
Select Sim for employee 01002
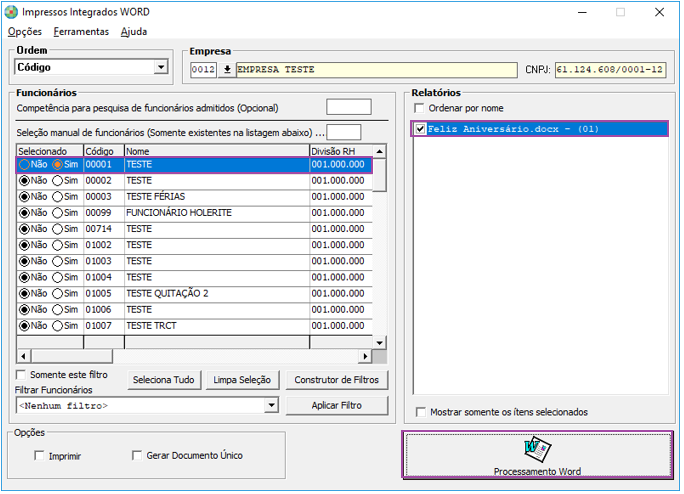(x=58, y=246)
